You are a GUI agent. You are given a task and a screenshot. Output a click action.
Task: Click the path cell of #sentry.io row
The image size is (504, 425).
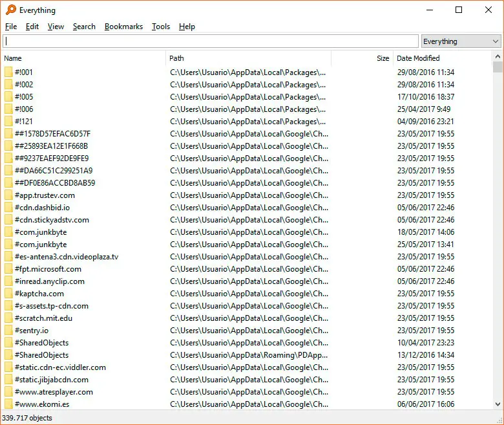click(249, 330)
